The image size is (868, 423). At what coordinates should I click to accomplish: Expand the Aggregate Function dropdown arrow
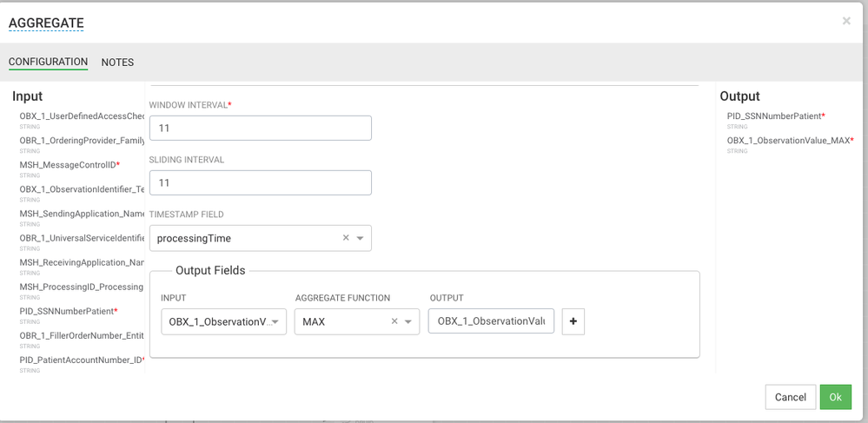[408, 321]
